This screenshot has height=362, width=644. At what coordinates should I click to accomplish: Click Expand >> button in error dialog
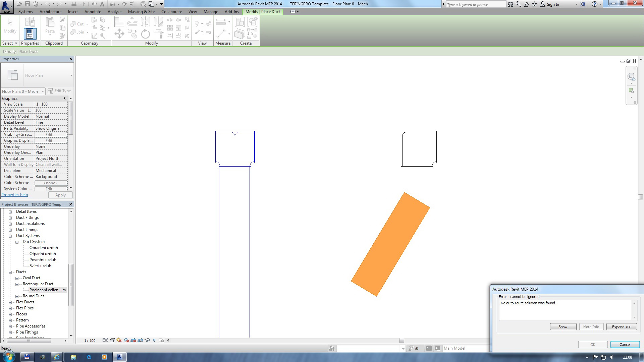click(621, 327)
